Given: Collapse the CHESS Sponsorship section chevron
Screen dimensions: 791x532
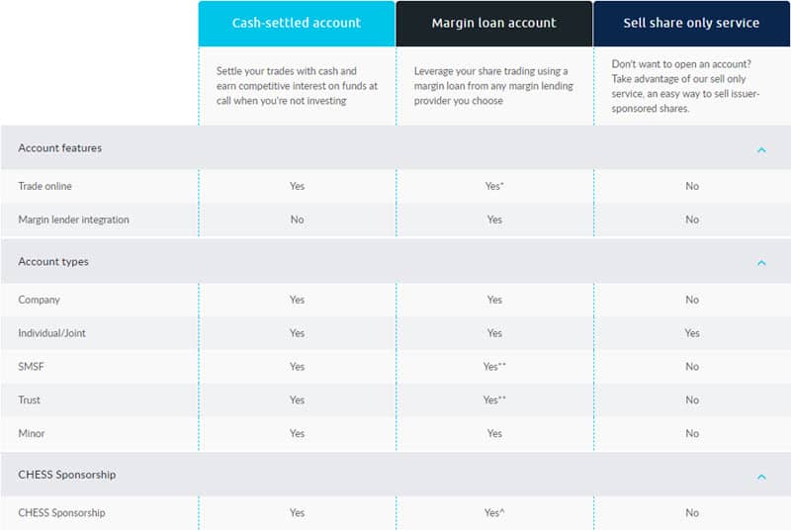Looking at the screenshot, I should pos(761,477).
